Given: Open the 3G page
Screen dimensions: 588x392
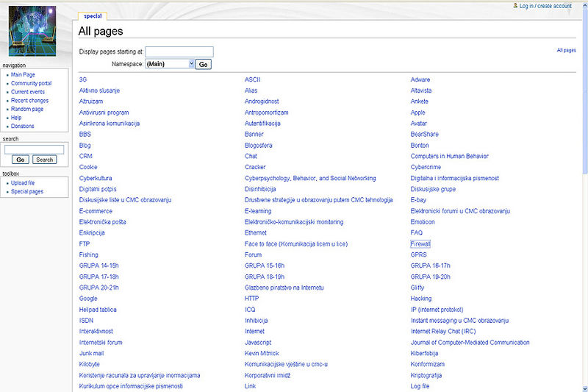Looking at the screenshot, I should coord(83,79).
